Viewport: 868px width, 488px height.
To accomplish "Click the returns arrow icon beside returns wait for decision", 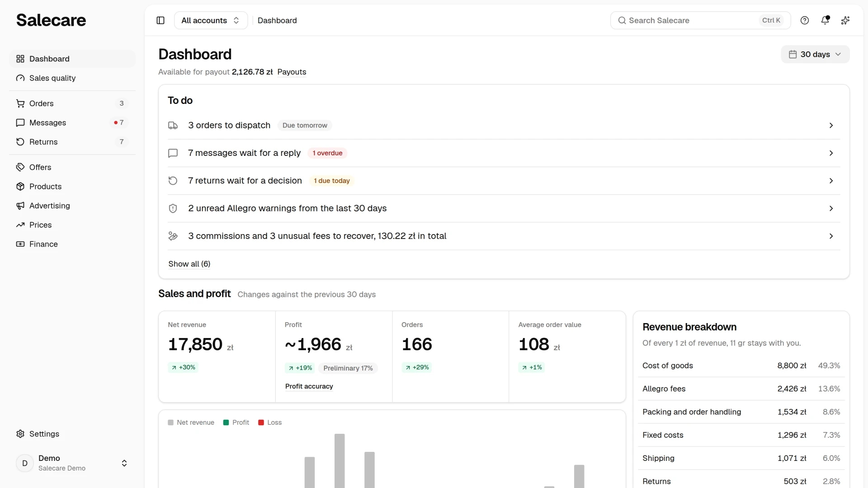I will (x=173, y=181).
